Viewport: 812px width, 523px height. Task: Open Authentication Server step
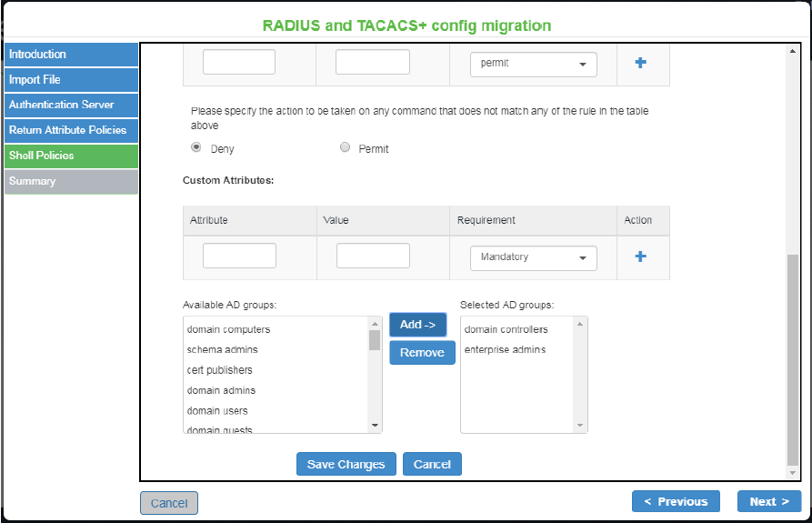click(72, 106)
